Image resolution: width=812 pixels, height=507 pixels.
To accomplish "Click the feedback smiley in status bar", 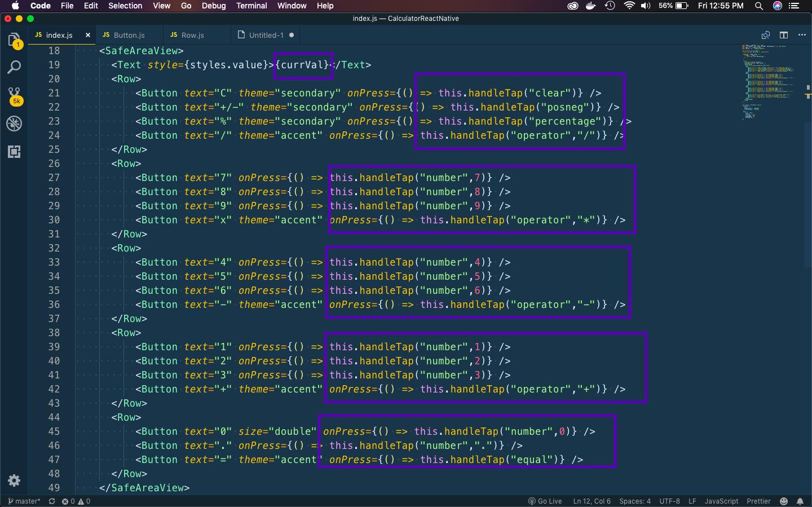I will click(784, 501).
